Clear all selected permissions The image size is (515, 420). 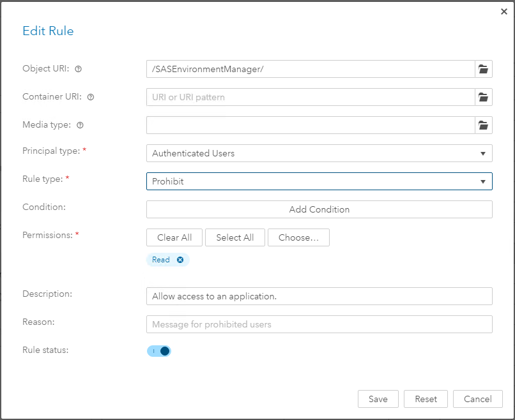pos(174,237)
